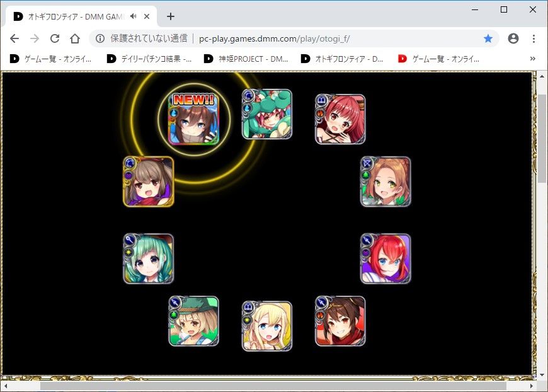
Task: Go back to previous page
Action: (14, 38)
